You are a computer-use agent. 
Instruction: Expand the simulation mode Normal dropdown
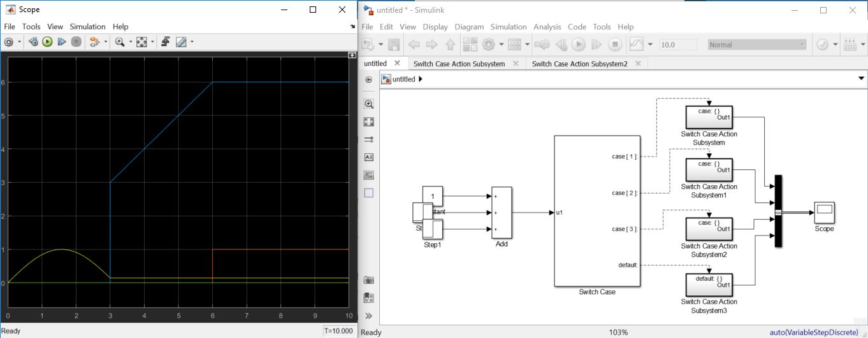(802, 45)
